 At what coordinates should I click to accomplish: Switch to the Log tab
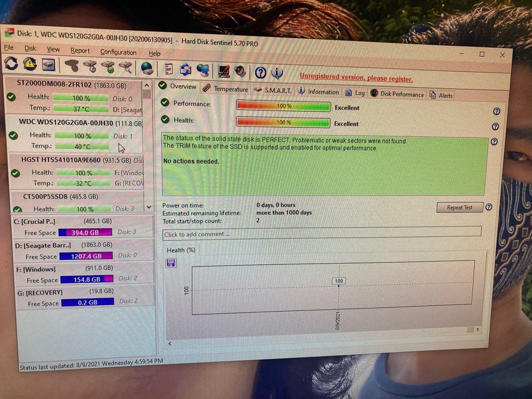(355, 93)
